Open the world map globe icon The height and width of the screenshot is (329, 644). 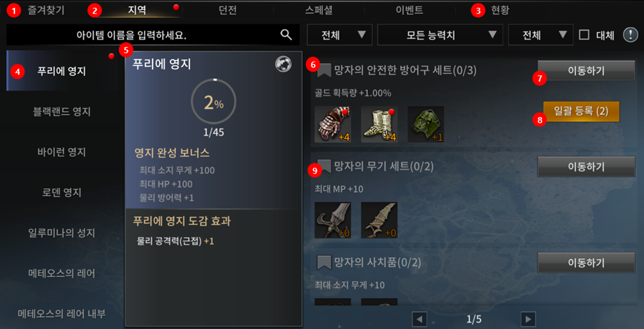(x=283, y=64)
